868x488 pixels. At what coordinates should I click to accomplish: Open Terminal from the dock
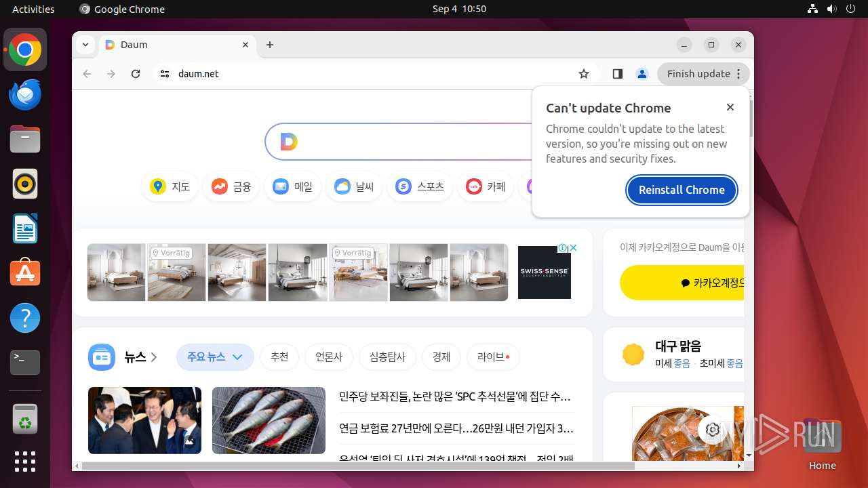(25, 363)
